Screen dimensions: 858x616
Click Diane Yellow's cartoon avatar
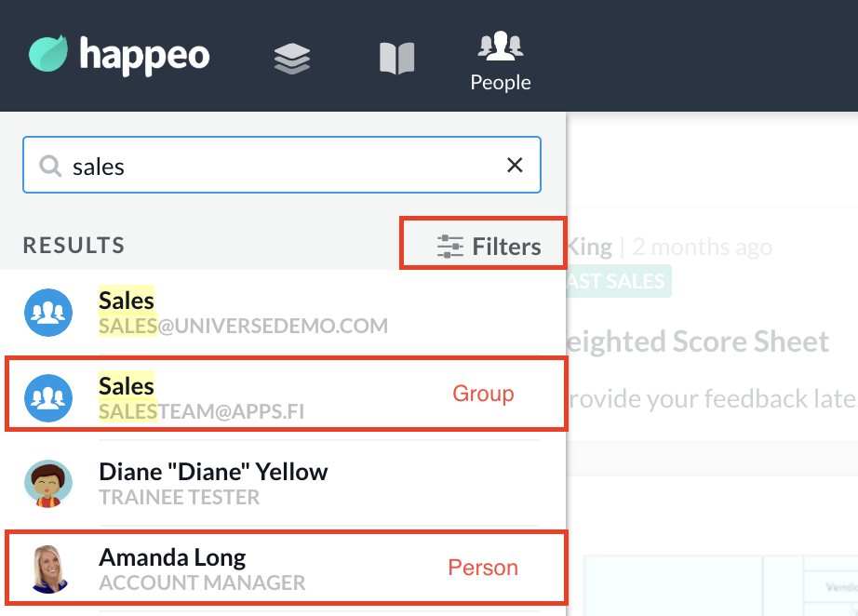[x=48, y=484]
